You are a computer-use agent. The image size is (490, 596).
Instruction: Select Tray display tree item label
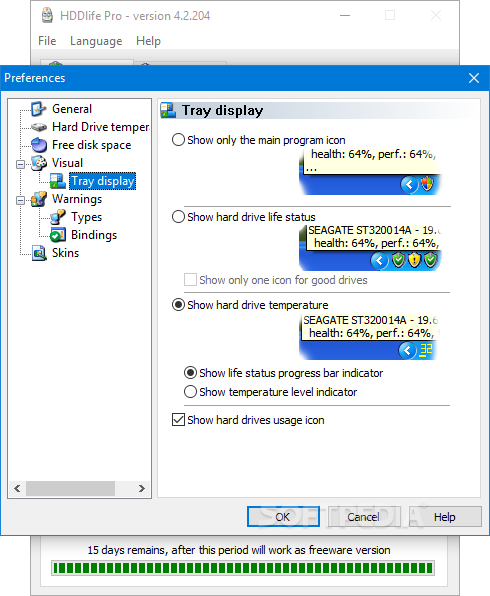tap(103, 181)
